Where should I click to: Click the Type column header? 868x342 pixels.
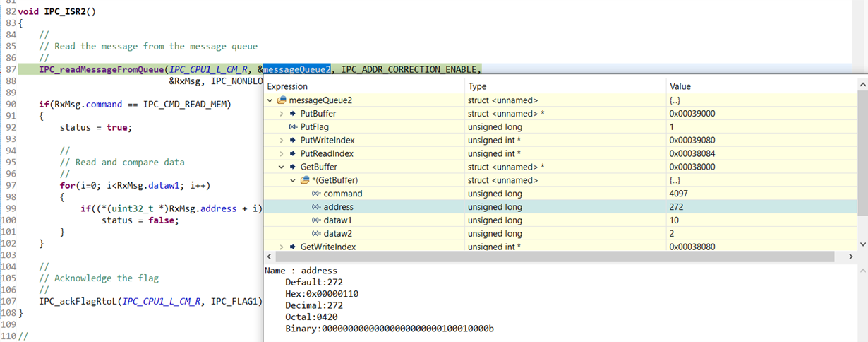tap(566, 86)
